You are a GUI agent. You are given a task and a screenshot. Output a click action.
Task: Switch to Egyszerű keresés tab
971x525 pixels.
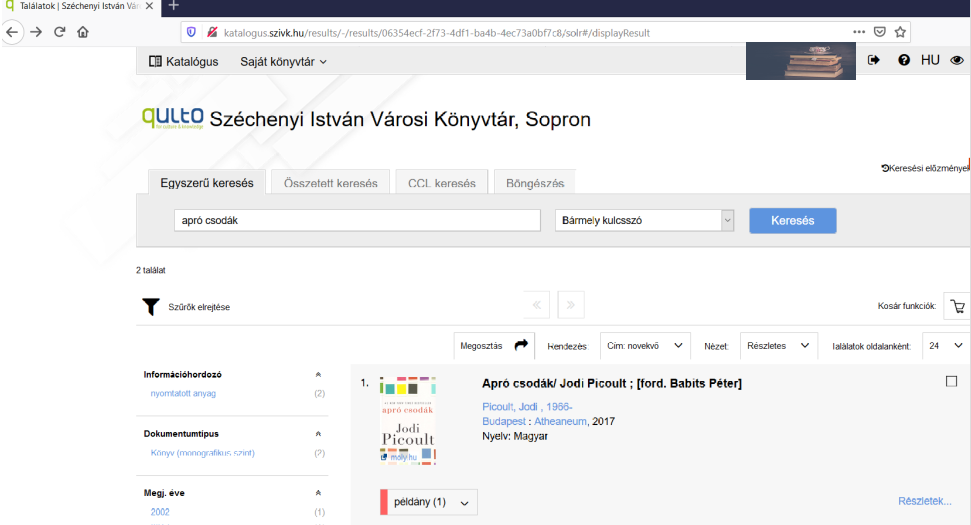click(207, 183)
